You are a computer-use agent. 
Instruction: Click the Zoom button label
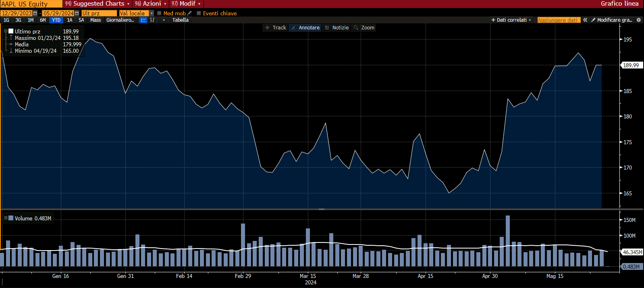tap(368, 28)
